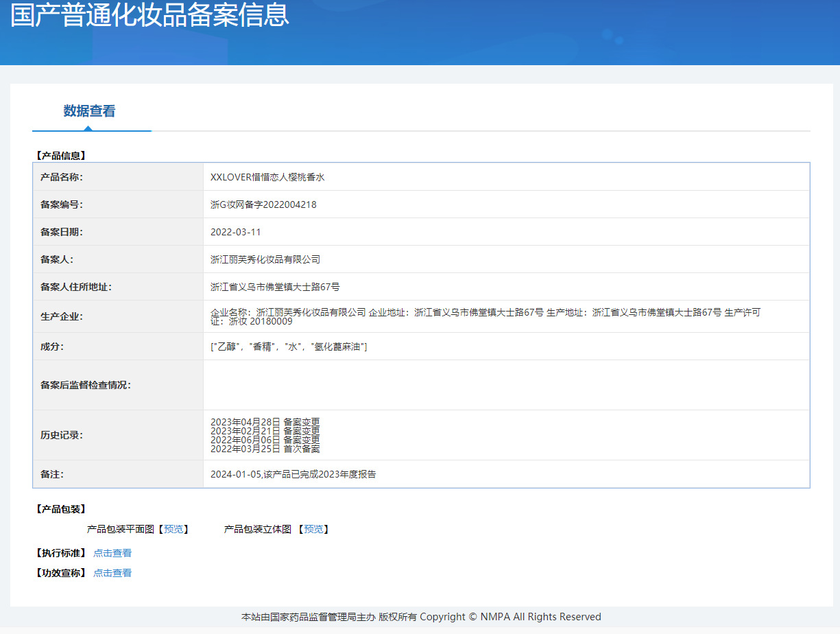Click the filing number 浙G妆网备字2022004218
This screenshot has width=840, height=634.
point(263,204)
